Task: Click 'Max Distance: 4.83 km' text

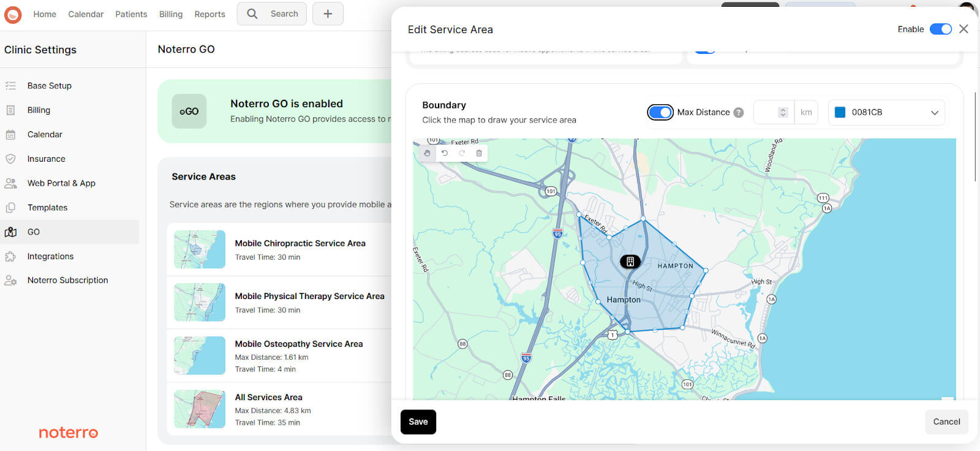Action: pos(273,411)
